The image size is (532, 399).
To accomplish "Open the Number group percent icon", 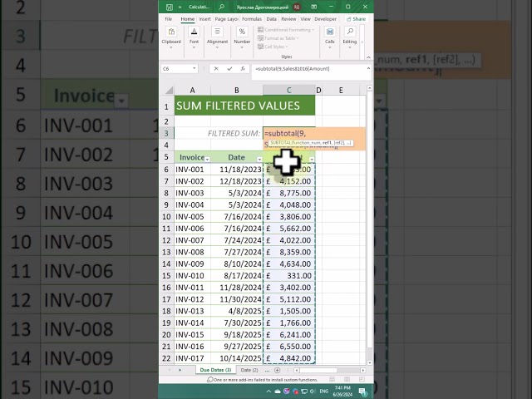I will (242, 32).
